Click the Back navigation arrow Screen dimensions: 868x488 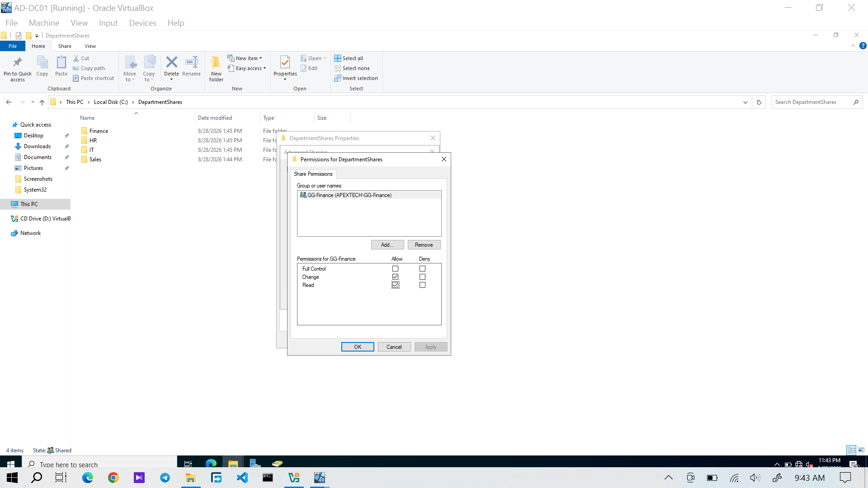(9, 102)
